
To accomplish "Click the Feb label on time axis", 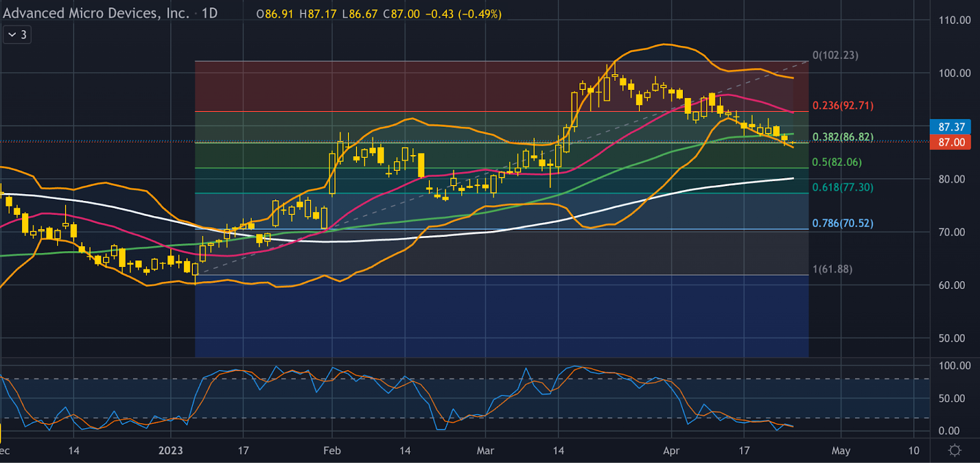I will click(x=332, y=451).
